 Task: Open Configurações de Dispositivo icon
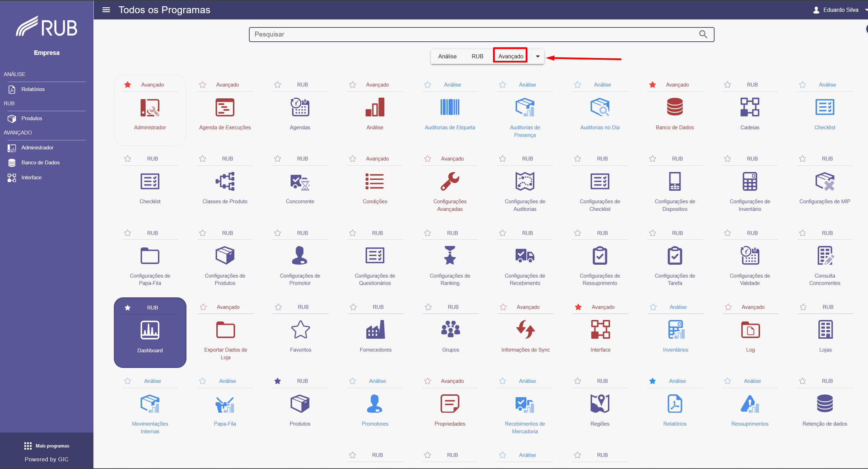pyautogui.click(x=675, y=181)
